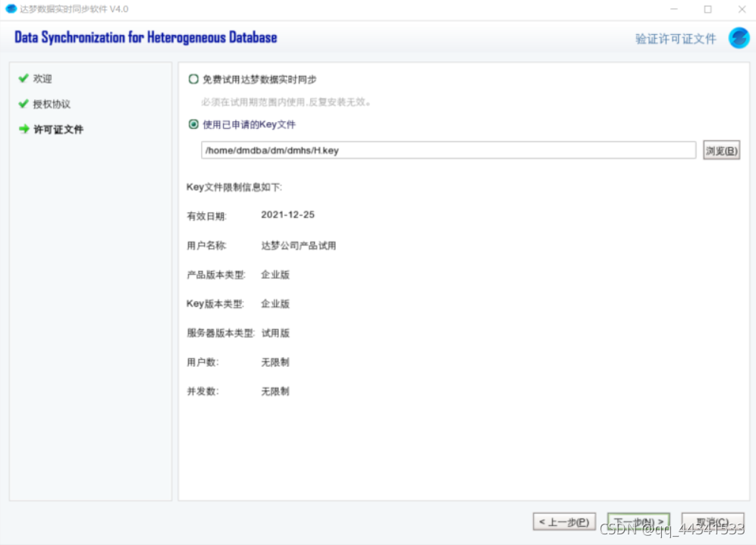Click the app icon in the title bar
The width and height of the screenshot is (756, 545).
click(11, 8)
